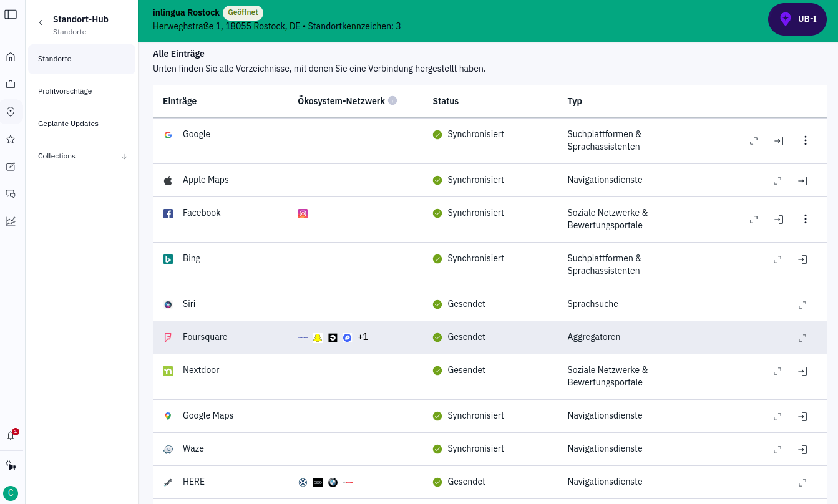Expand details for the Apple Maps entry
Viewport: 838px width, 504px height.
click(x=777, y=181)
